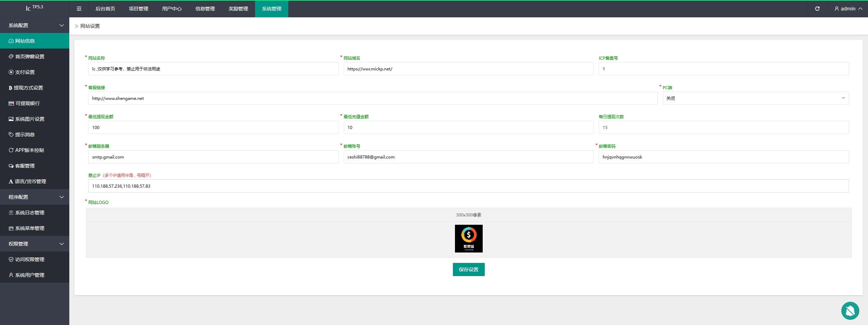Click the notification bell floating icon
This screenshot has height=325, width=868.
(x=850, y=311)
